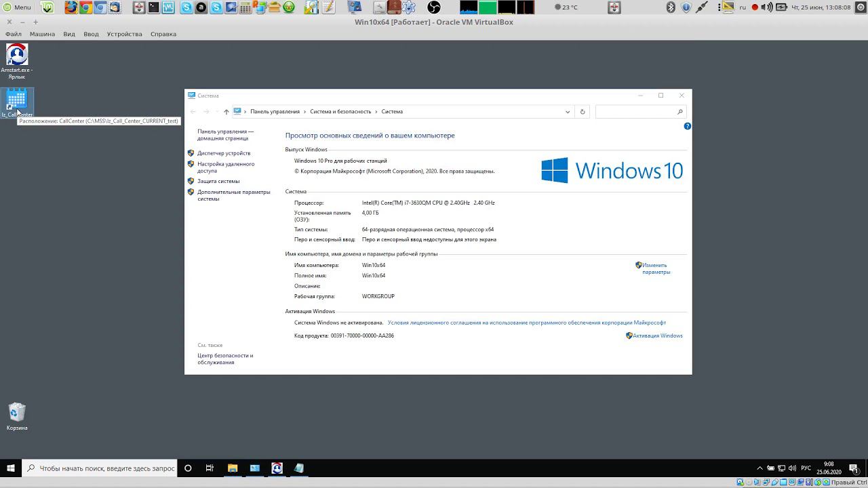Launch Firefox from the top panel

(x=71, y=7)
